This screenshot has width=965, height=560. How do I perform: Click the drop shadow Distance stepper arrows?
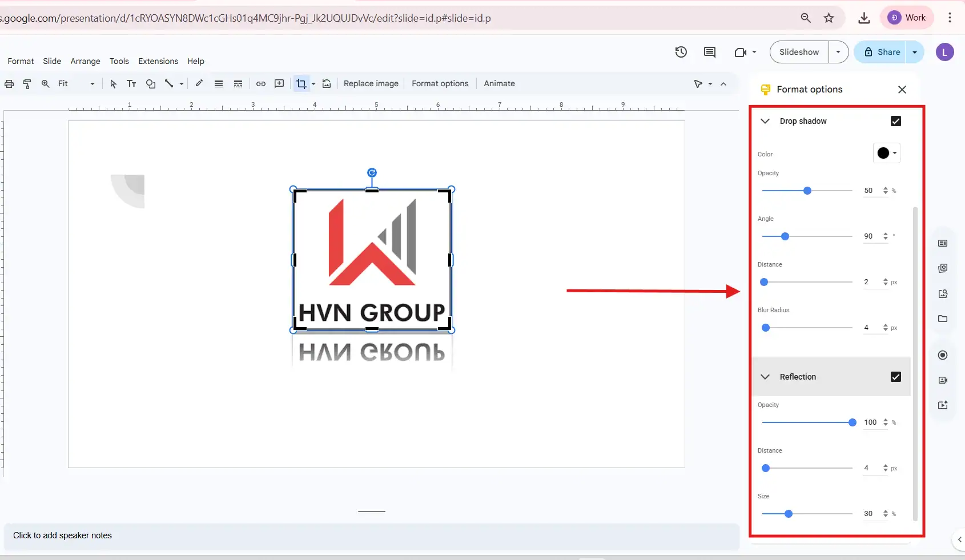click(886, 282)
